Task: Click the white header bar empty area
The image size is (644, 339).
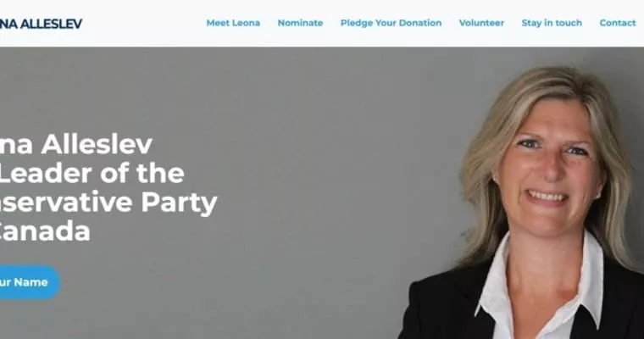Action: tap(144, 24)
